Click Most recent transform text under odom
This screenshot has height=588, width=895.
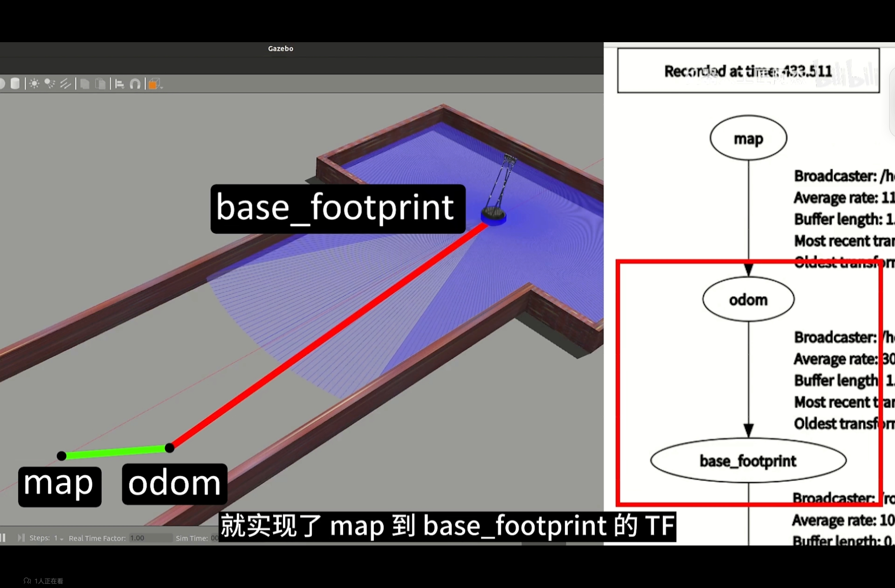tap(844, 402)
